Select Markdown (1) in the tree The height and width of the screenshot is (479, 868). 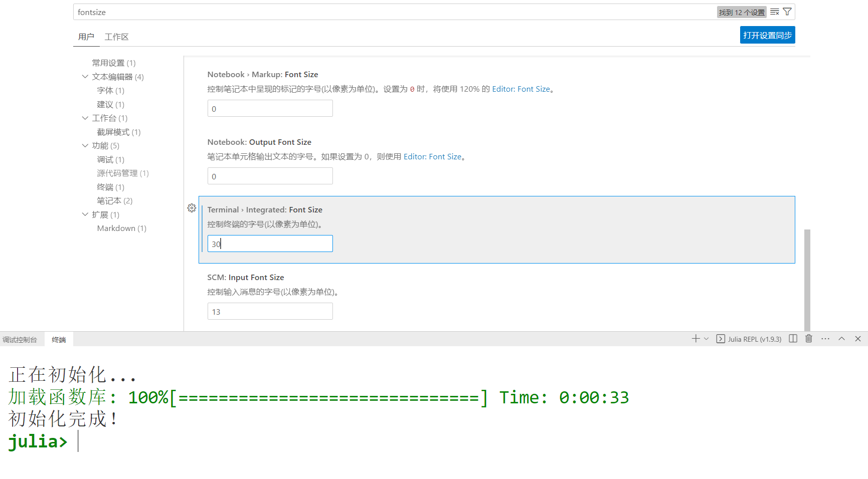pos(122,228)
